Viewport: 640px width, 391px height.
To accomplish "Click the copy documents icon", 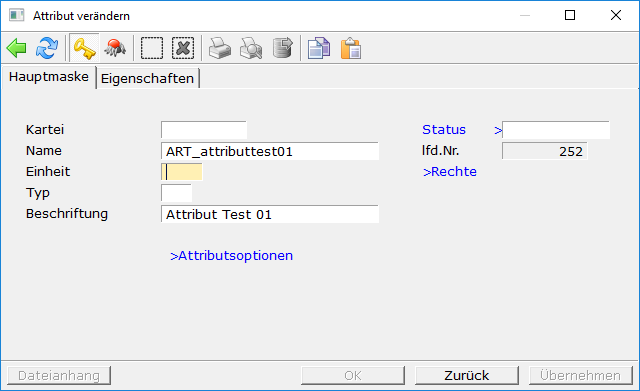I will (319, 48).
